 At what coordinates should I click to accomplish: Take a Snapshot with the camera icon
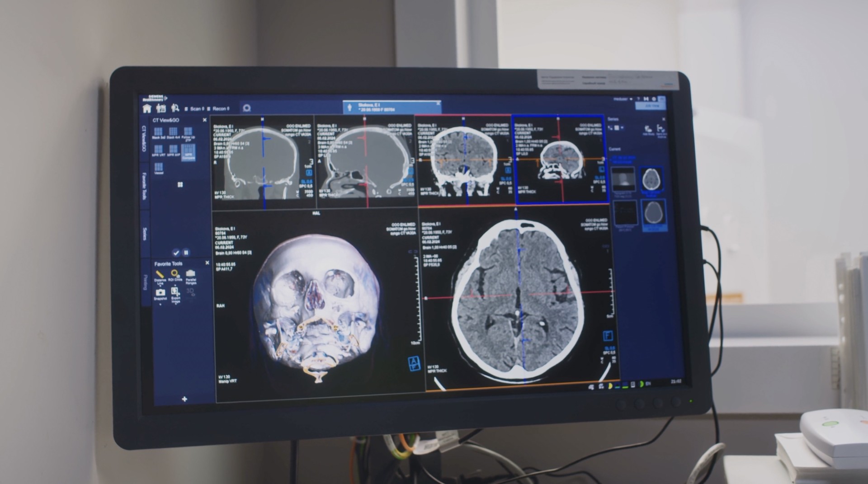coord(160,293)
